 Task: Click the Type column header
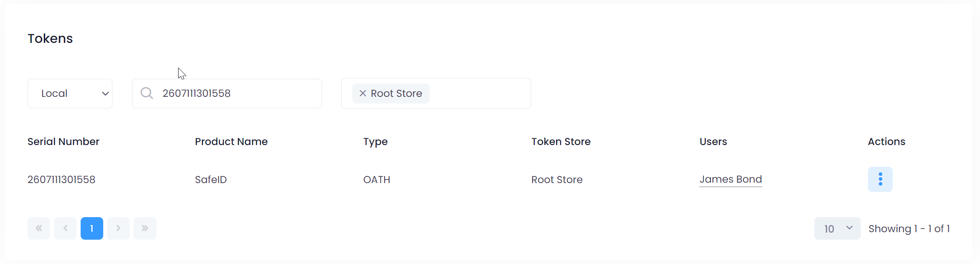[x=375, y=142]
